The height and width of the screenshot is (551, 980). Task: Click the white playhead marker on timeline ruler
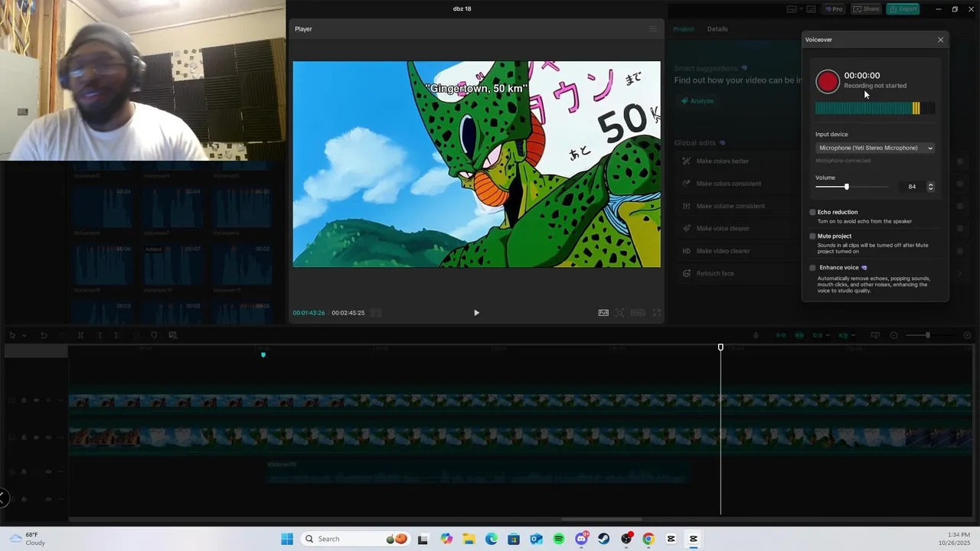click(720, 347)
